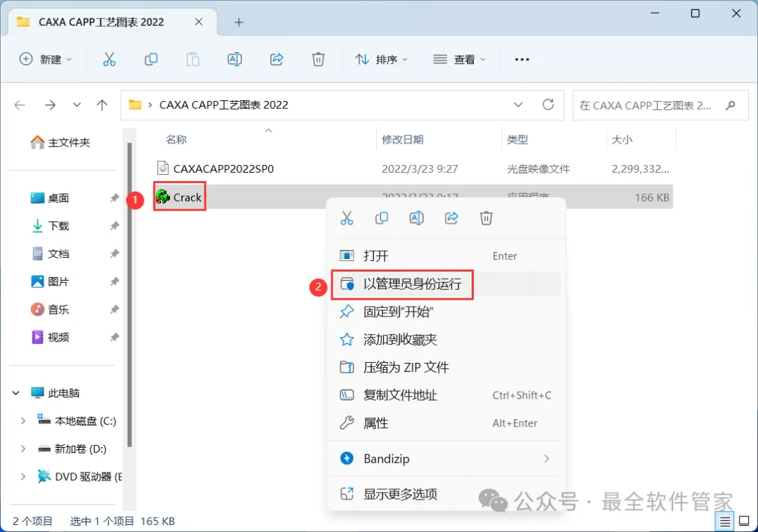Click the 光盘映像文件 type cell
This screenshot has width=758, height=532.
pyautogui.click(x=538, y=168)
